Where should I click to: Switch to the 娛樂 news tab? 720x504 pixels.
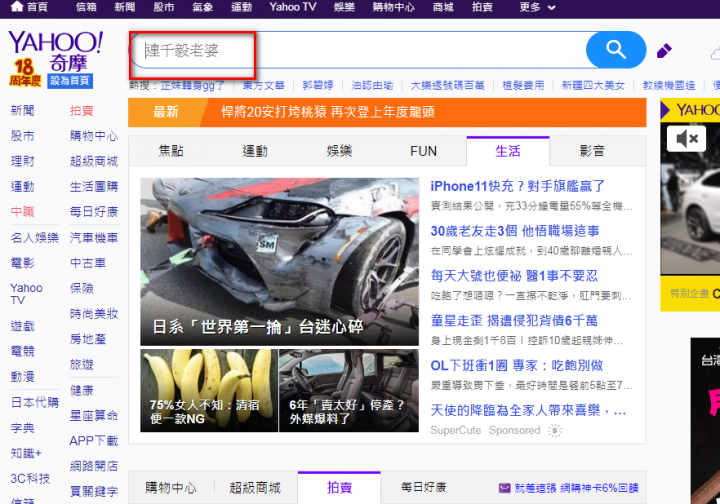(339, 151)
